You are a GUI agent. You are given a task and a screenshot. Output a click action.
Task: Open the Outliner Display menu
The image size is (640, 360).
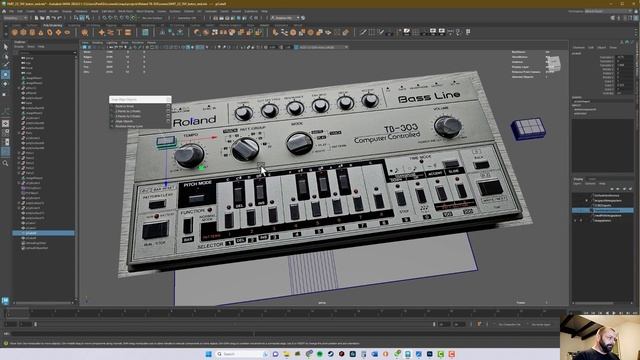(x=19, y=47)
